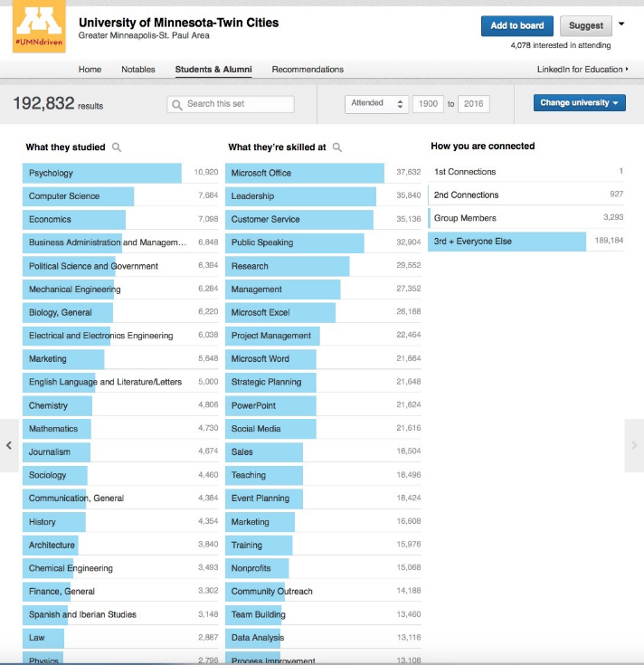Open the Change university dropdown
The image size is (644, 665).
coord(579,102)
